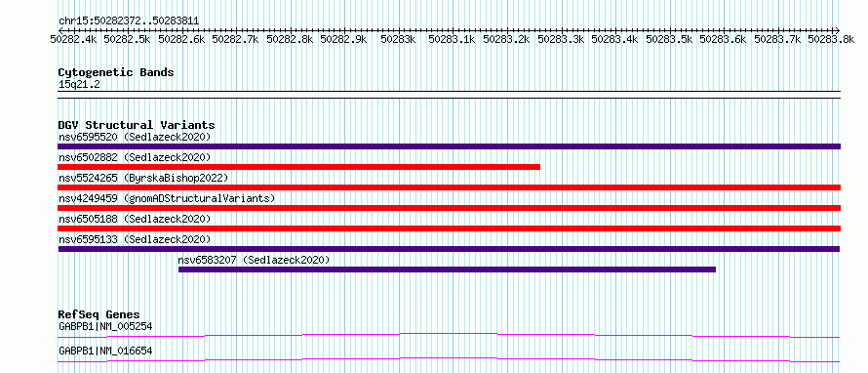This screenshot has width=868, height=373.
Task: Select the nsv4249459 gnomAD variant bar
Action: tap(449, 208)
